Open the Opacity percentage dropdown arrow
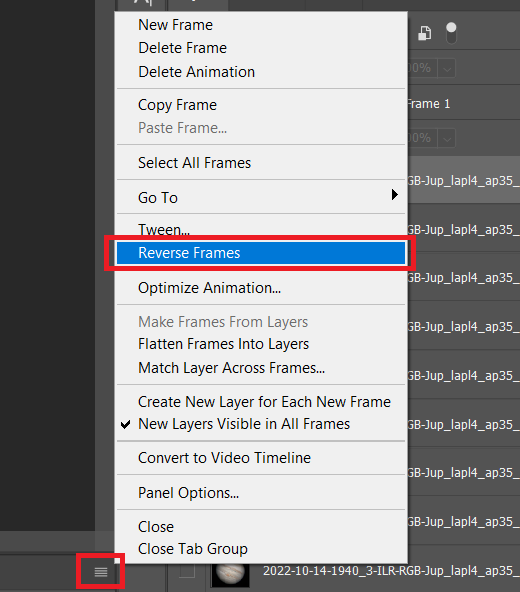The image size is (520, 592). (x=447, y=69)
